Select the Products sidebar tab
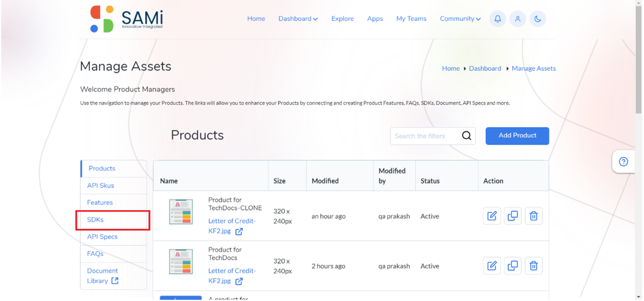 pyautogui.click(x=114, y=169)
